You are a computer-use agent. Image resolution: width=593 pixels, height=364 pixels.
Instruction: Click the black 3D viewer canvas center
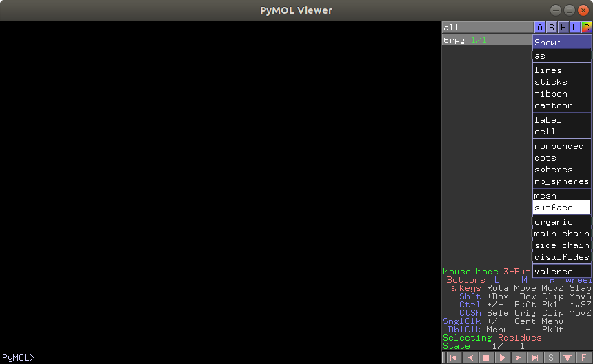(221, 186)
